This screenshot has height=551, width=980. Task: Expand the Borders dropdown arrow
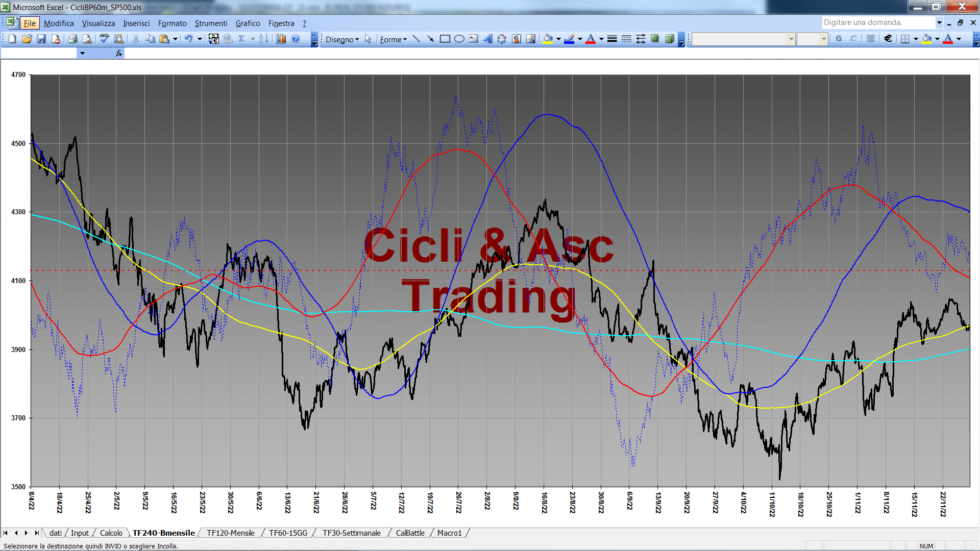point(916,39)
